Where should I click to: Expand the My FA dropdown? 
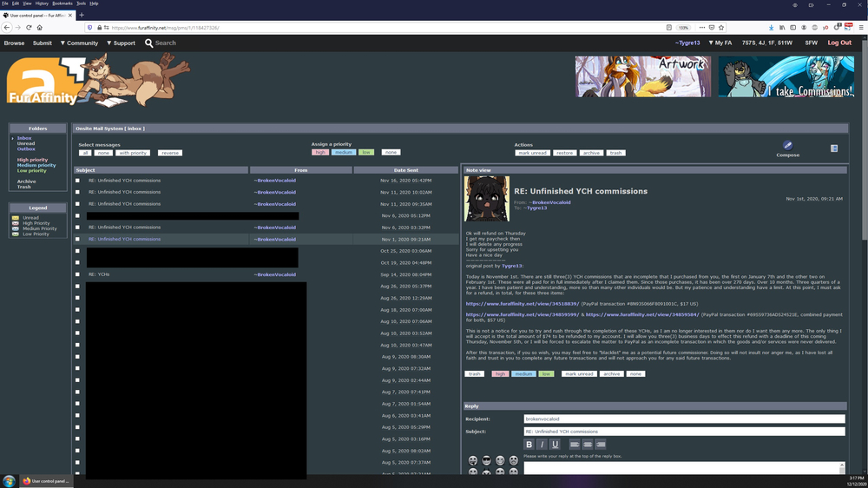(720, 43)
